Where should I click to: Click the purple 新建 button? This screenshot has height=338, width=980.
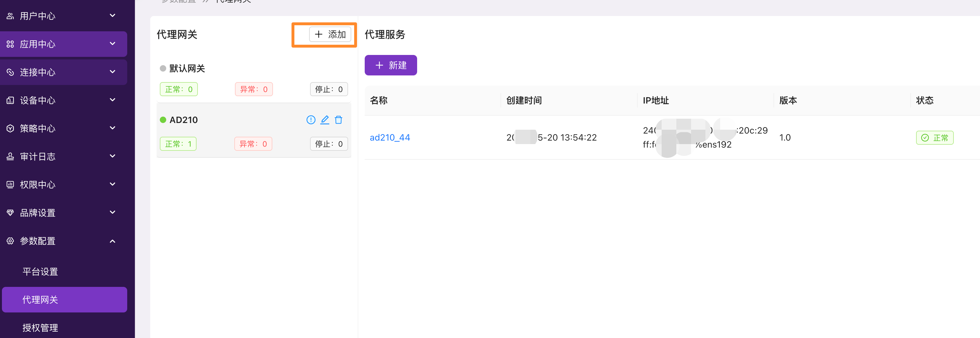pyautogui.click(x=391, y=65)
